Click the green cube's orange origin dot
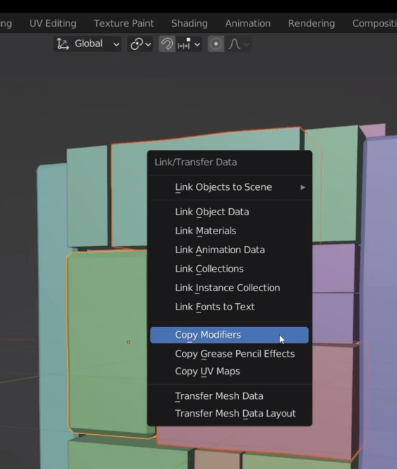 point(128,342)
